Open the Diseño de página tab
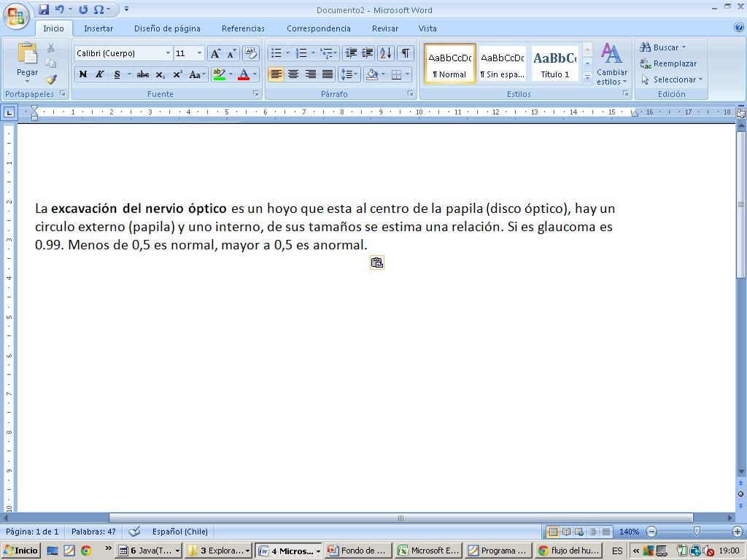 click(167, 28)
